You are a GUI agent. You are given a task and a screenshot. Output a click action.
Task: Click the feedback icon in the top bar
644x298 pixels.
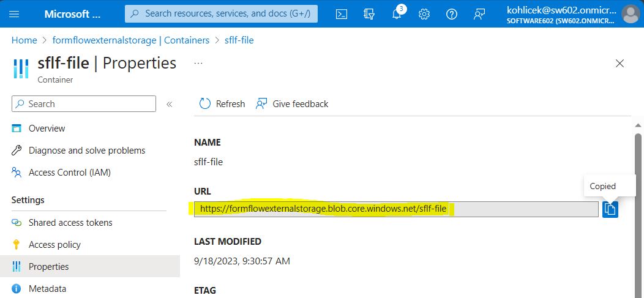coord(479,14)
